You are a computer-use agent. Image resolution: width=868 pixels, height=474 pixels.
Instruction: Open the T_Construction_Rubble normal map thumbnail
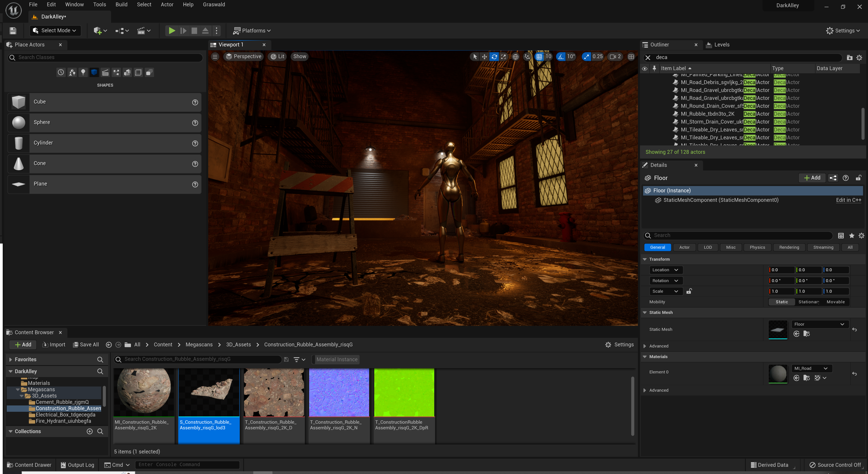pos(339,392)
